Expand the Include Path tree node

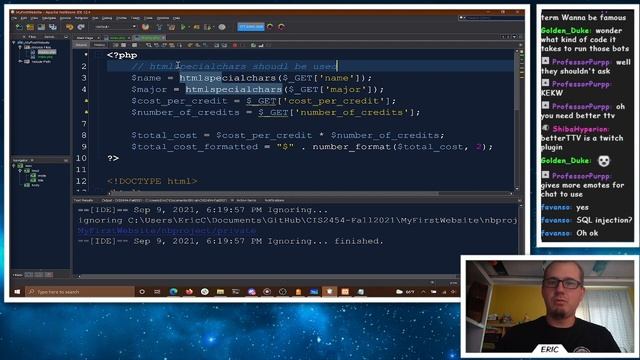(20, 62)
